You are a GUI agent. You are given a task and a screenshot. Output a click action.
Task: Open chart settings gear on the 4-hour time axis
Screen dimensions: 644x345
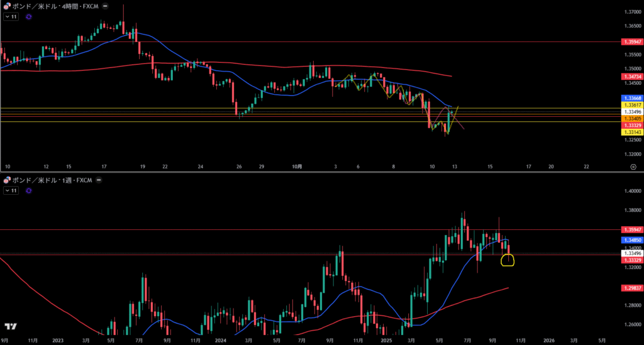pyautogui.click(x=632, y=167)
